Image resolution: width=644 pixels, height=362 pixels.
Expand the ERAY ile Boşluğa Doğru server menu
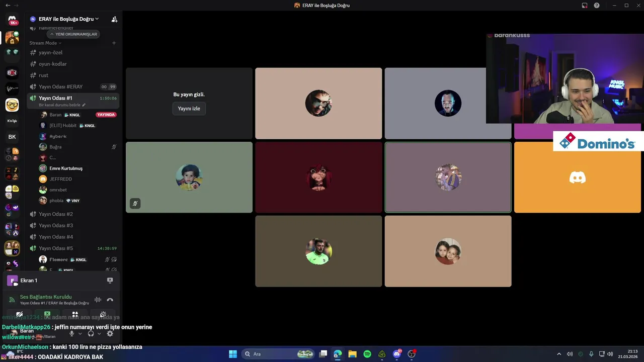(68, 19)
